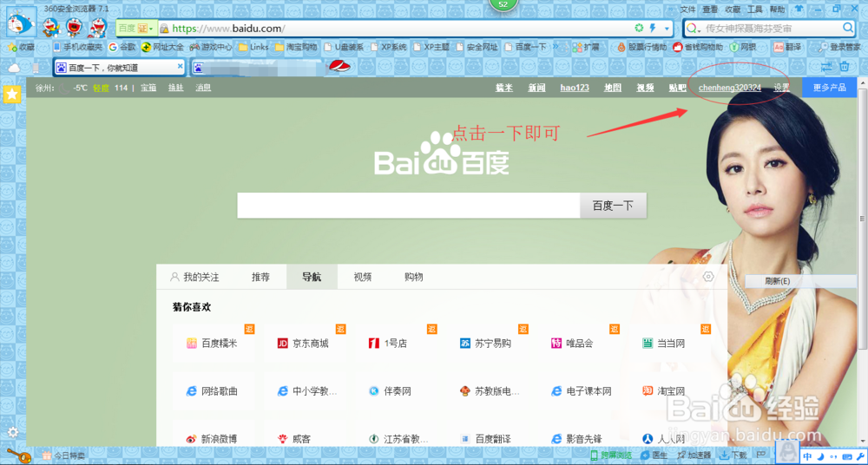Click the shirt skin-change icon

click(799, 9)
